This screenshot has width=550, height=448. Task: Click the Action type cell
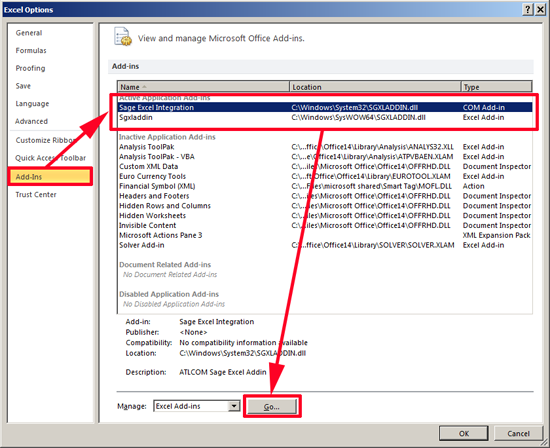pos(474,186)
